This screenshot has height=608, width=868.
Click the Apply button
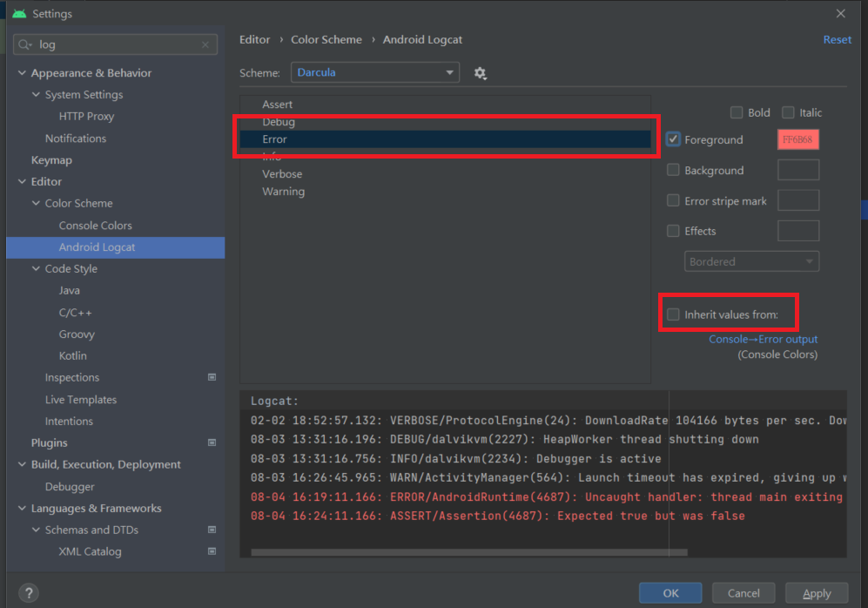pyautogui.click(x=817, y=593)
